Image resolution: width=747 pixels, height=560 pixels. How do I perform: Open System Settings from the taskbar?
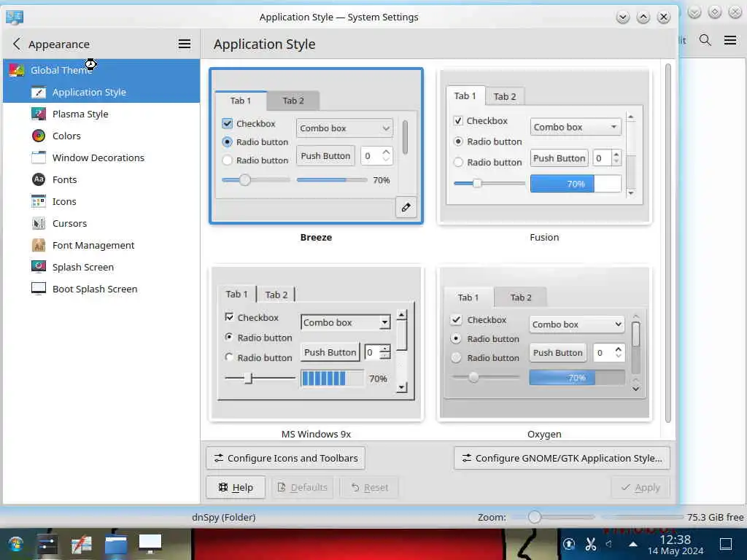tap(47, 544)
